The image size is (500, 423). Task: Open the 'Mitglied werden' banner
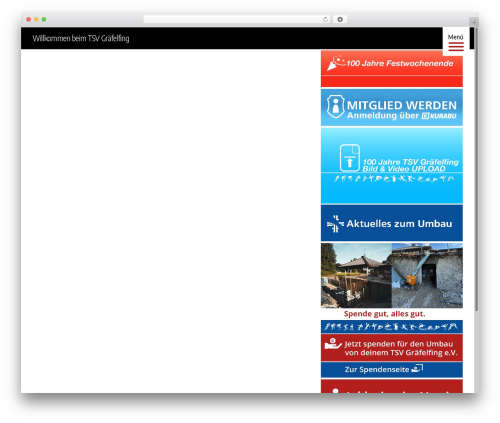392,107
